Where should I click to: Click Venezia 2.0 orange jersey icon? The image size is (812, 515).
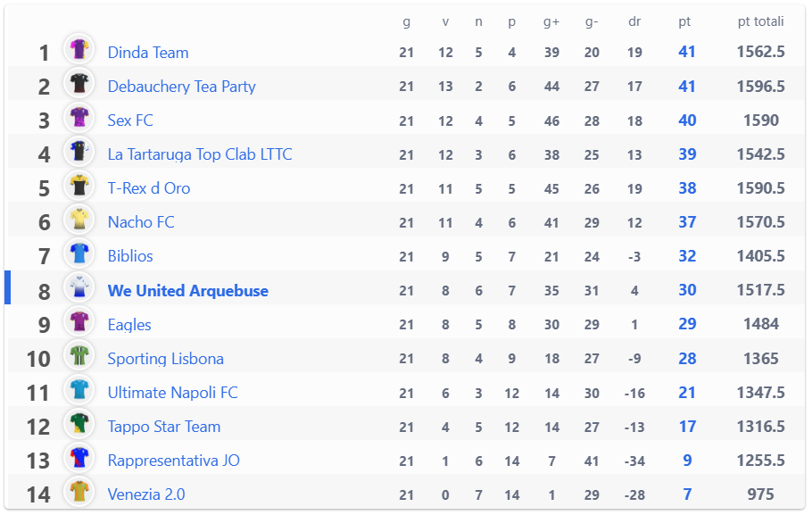pos(79,491)
